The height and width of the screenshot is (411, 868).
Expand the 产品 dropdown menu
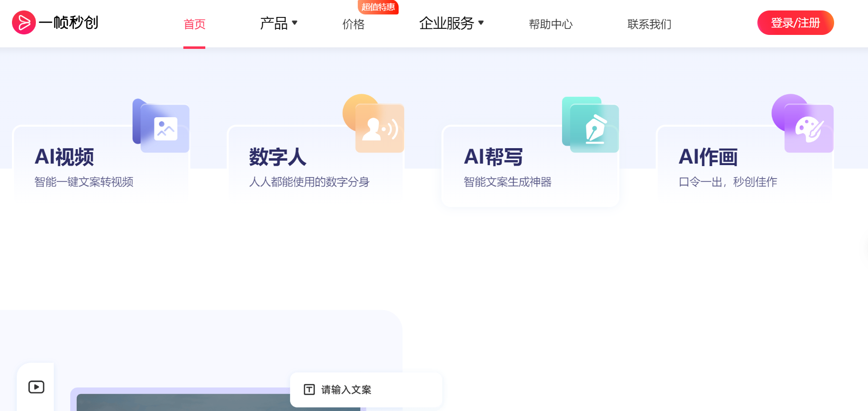(x=278, y=23)
